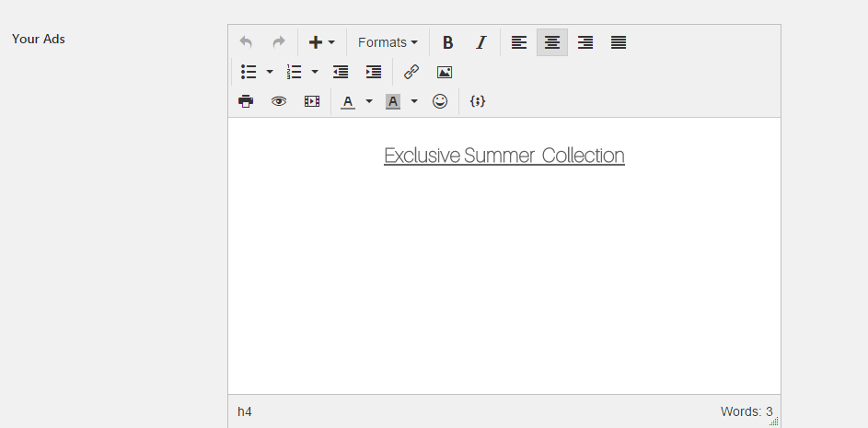This screenshot has width=868, height=428.
Task: Click the Words: 3 counter
Action: pos(746,412)
